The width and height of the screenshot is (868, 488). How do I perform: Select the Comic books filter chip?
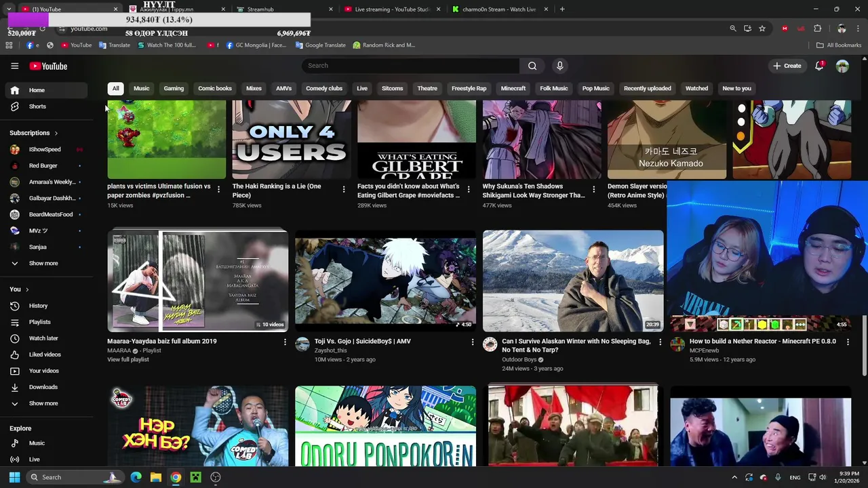215,89
